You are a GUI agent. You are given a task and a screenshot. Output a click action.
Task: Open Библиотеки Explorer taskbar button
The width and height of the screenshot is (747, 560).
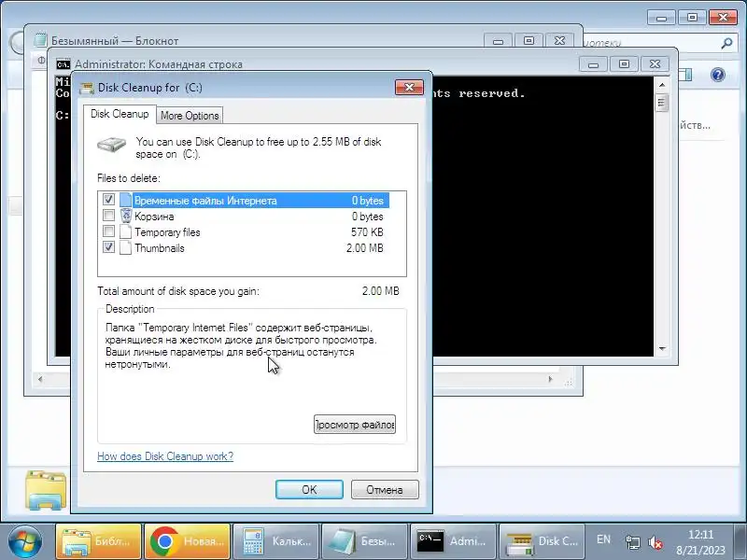(99, 541)
